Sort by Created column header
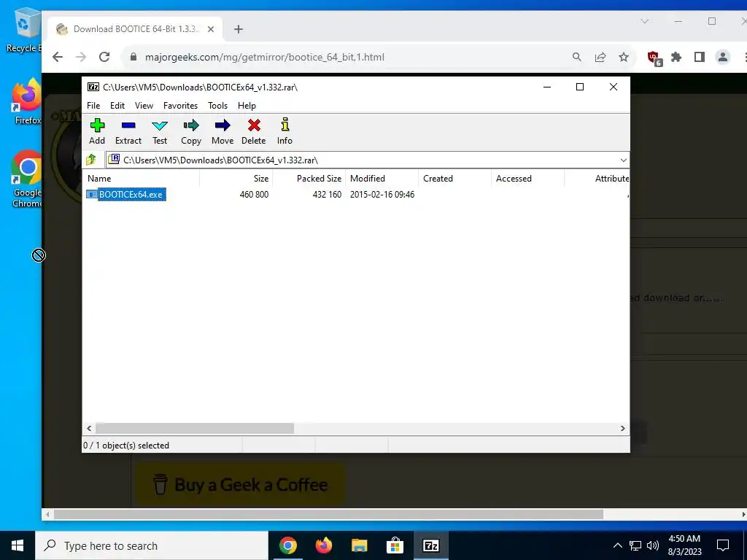 pyautogui.click(x=454, y=179)
